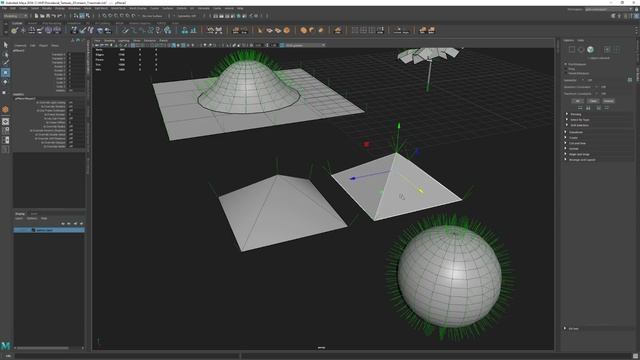Viewport: 640px width, 360px height.
Task: Select Face mode in UV Toolkit
Action: pos(590,49)
